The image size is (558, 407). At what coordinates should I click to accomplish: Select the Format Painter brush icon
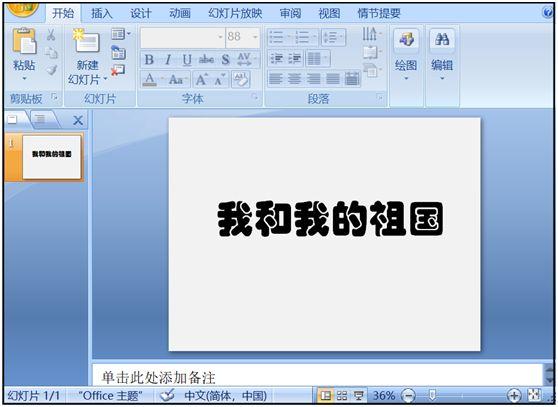click(x=52, y=69)
